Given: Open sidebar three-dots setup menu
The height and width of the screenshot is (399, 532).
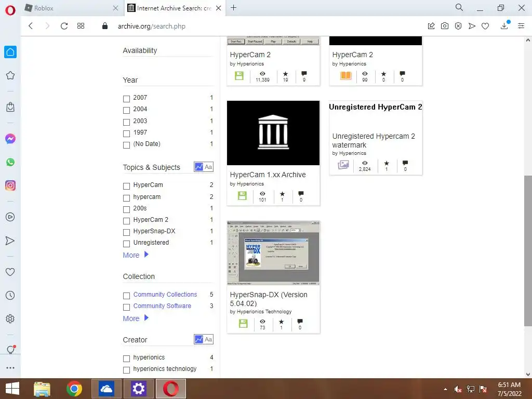Looking at the screenshot, I should pos(10,368).
